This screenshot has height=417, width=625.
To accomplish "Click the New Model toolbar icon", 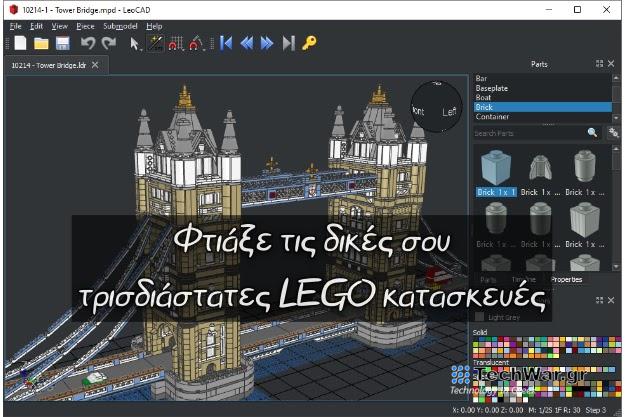I will pos(20,43).
